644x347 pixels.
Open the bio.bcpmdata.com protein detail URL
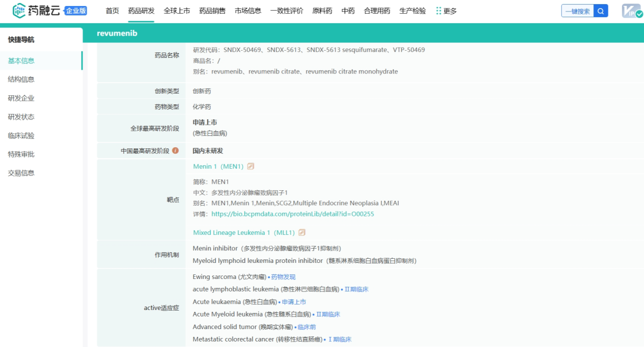[x=292, y=214]
